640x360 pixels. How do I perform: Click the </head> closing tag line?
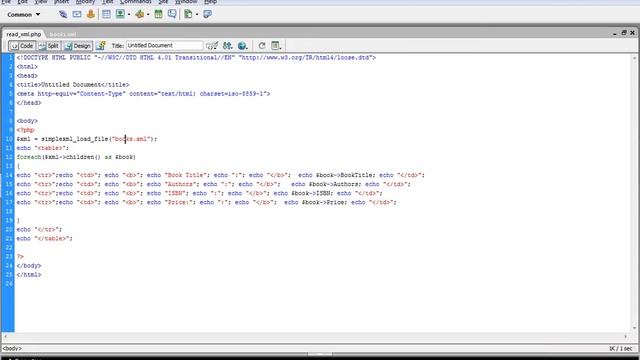click(x=29, y=102)
